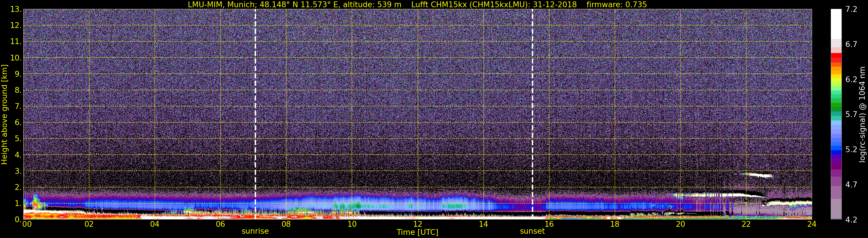Click the y-axis tick label '11.'

(x=16, y=42)
